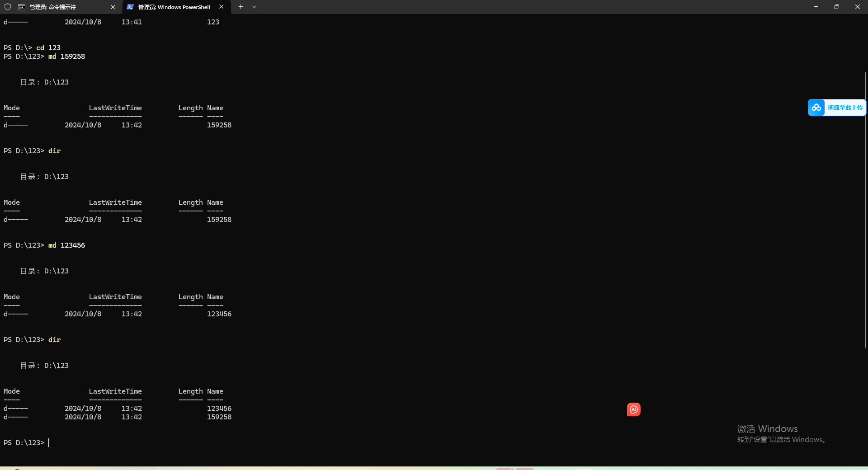This screenshot has width=868, height=470.
Task: Click the 'cd 123' command text
Action: coord(48,48)
